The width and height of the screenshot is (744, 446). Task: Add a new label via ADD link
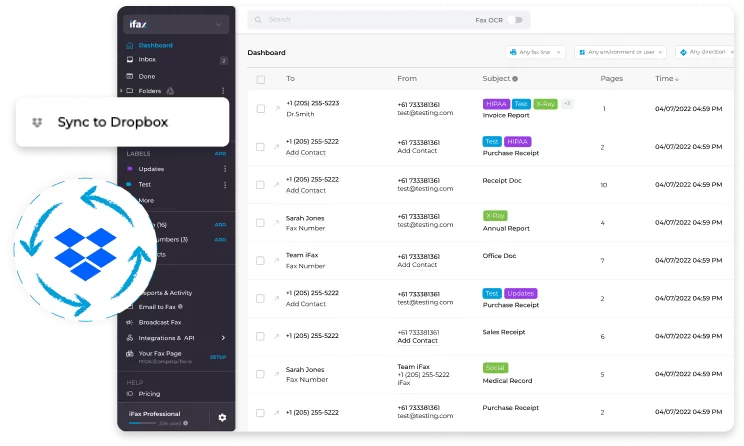(220, 154)
